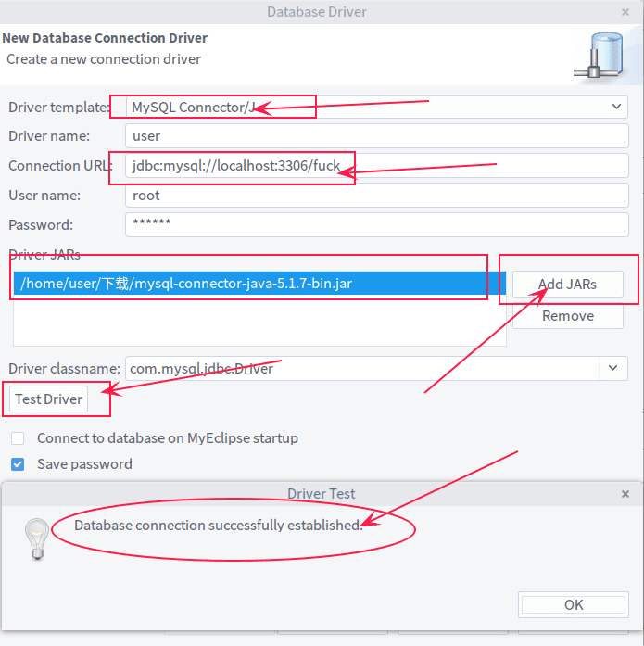The image size is (644, 646).
Task: Close the Driver Test dialog with X
Action: click(x=626, y=494)
